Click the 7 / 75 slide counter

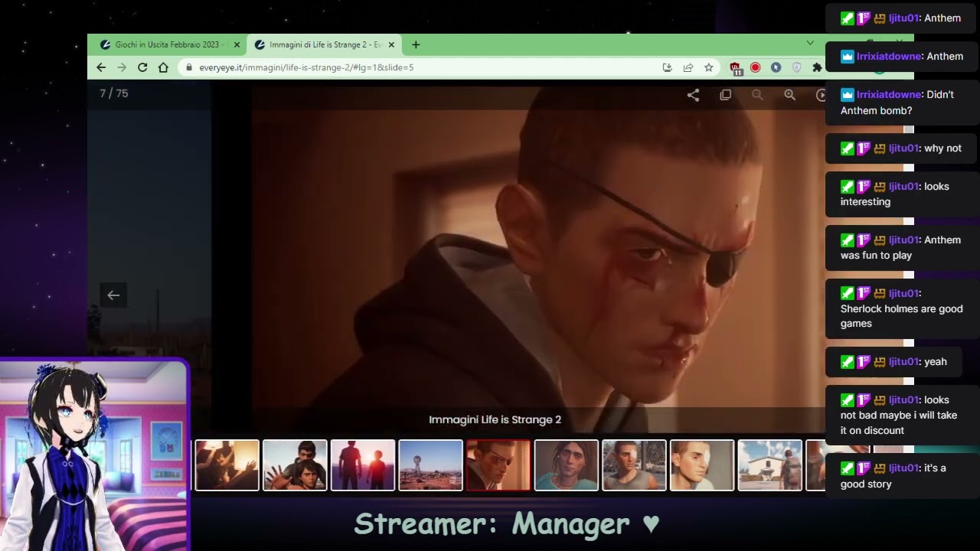pyautogui.click(x=114, y=93)
